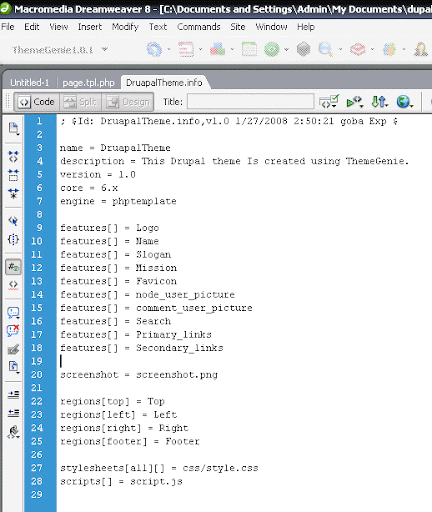Click Wrap tag pencil icon
Image resolution: width=432 pixels, height=512 pixels.
point(13,349)
